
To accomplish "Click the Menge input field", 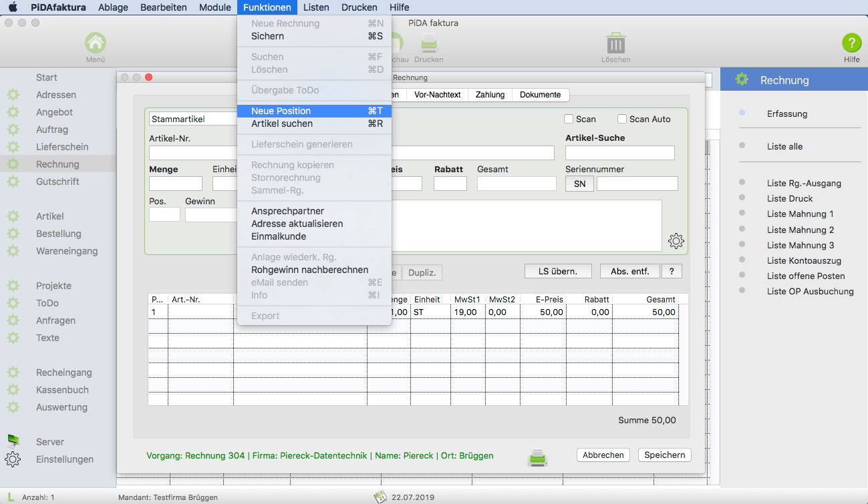I will (x=176, y=184).
